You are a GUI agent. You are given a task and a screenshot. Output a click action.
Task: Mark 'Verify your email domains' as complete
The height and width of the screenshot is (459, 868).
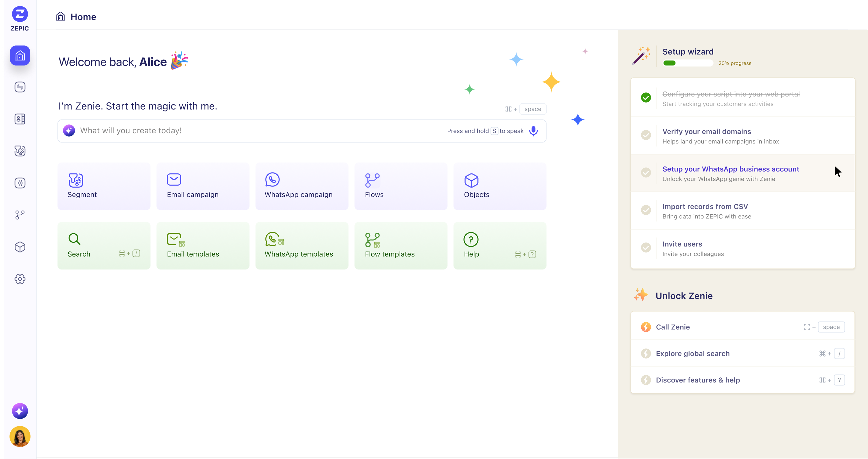pyautogui.click(x=646, y=135)
